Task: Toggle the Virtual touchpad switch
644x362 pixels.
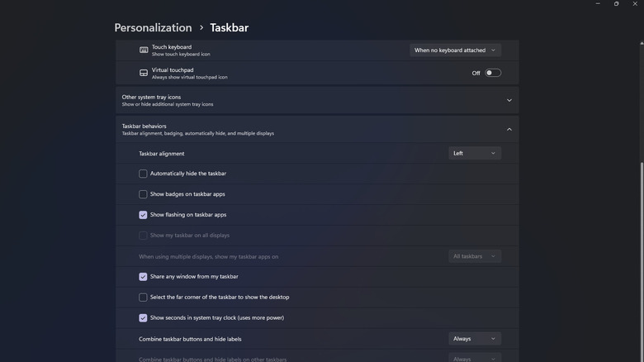Action: tap(493, 73)
